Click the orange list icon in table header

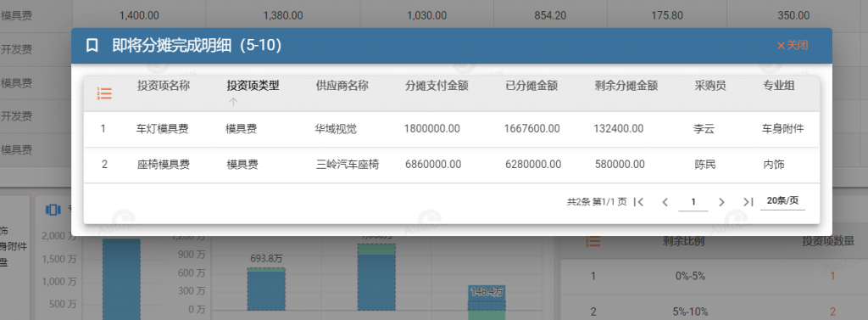click(104, 93)
